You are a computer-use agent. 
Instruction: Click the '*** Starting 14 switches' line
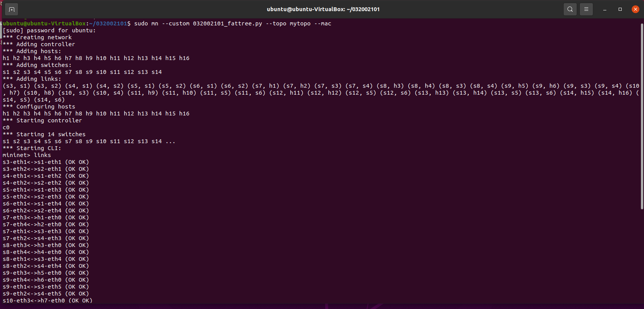(x=44, y=134)
